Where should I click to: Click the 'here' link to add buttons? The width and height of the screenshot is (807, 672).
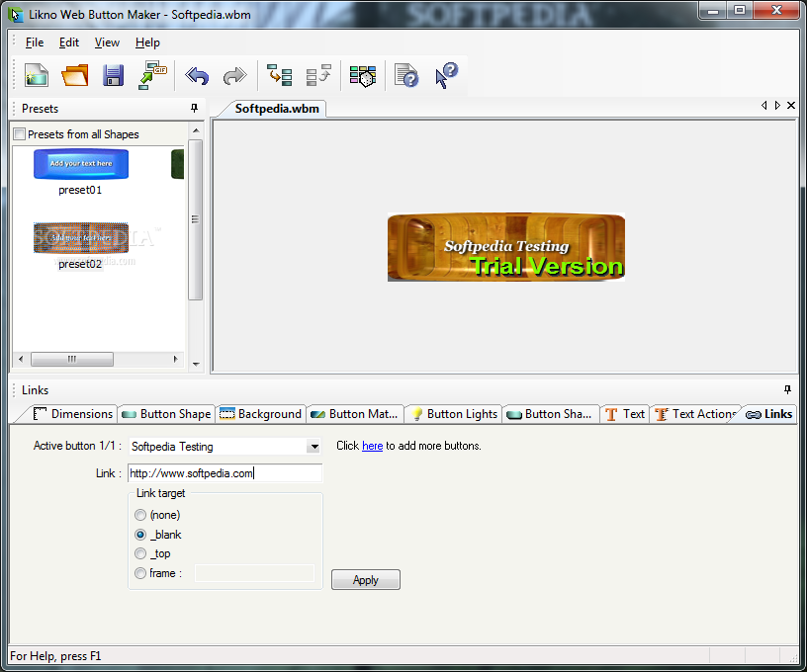click(x=372, y=446)
